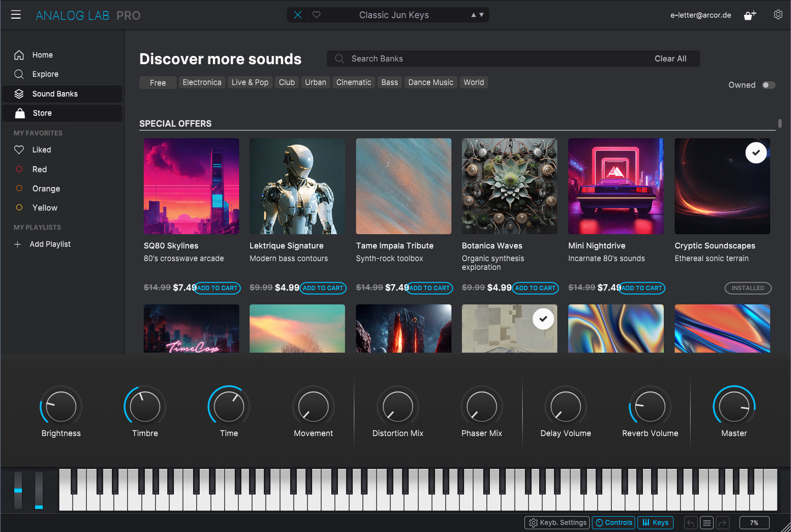
Task: Click the Time knob
Action: (229, 406)
